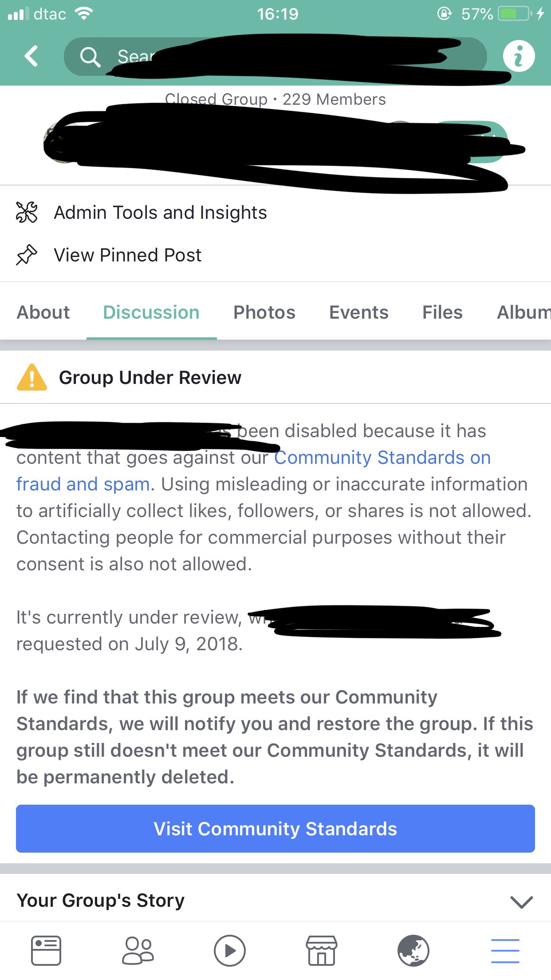This screenshot has height=980, width=551.
Task: Tap the yellow warning triangle icon
Action: [x=32, y=378]
